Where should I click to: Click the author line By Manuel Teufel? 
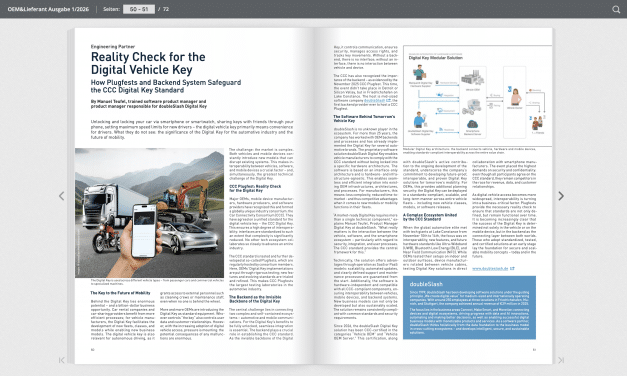tap(149, 104)
